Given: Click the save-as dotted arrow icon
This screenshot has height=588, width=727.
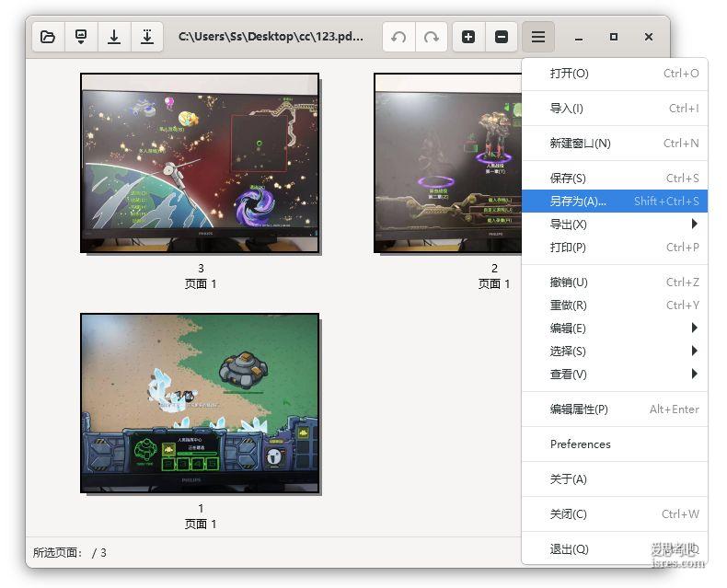Looking at the screenshot, I should coord(147,37).
